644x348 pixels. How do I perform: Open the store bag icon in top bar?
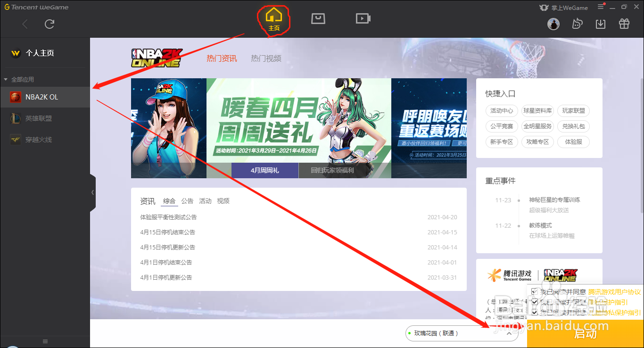[x=318, y=18]
